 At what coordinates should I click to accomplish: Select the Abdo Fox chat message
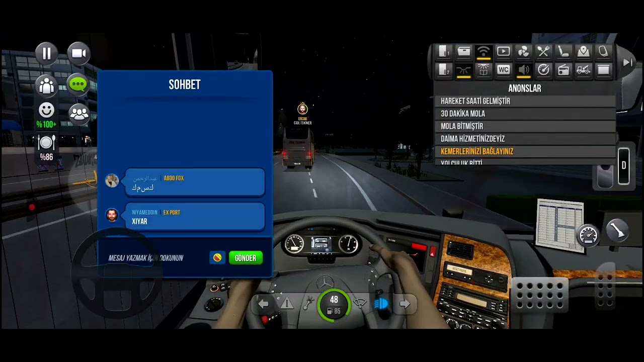[195, 183]
